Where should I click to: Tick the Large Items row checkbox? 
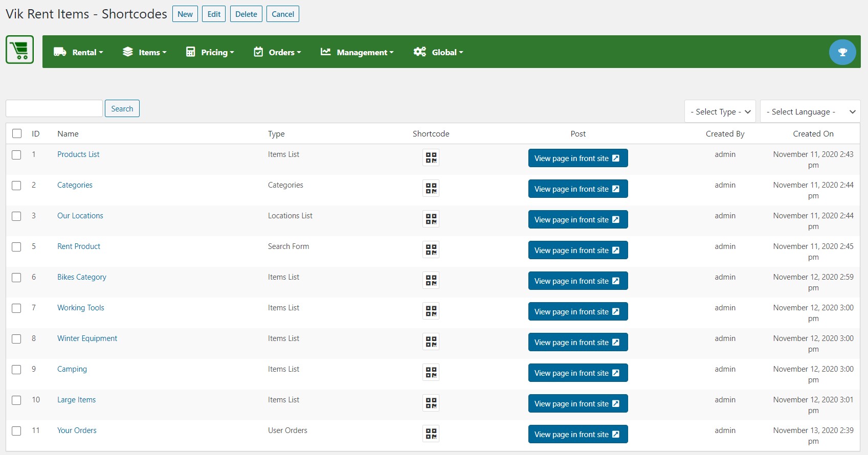[x=17, y=400]
